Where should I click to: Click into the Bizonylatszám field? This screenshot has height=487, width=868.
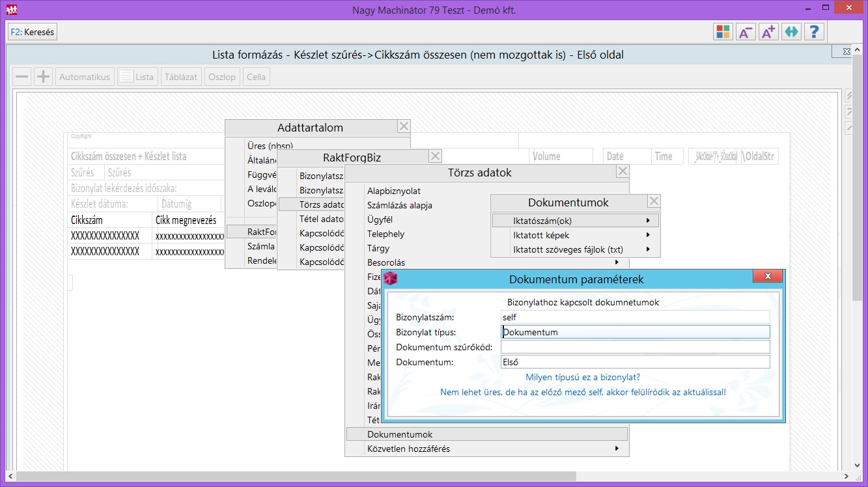635,317
